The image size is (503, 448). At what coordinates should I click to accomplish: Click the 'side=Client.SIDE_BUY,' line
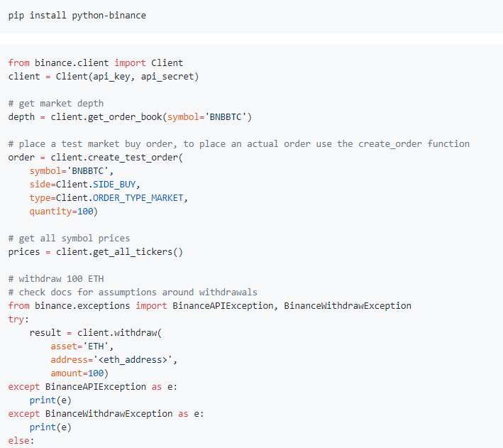85,185
